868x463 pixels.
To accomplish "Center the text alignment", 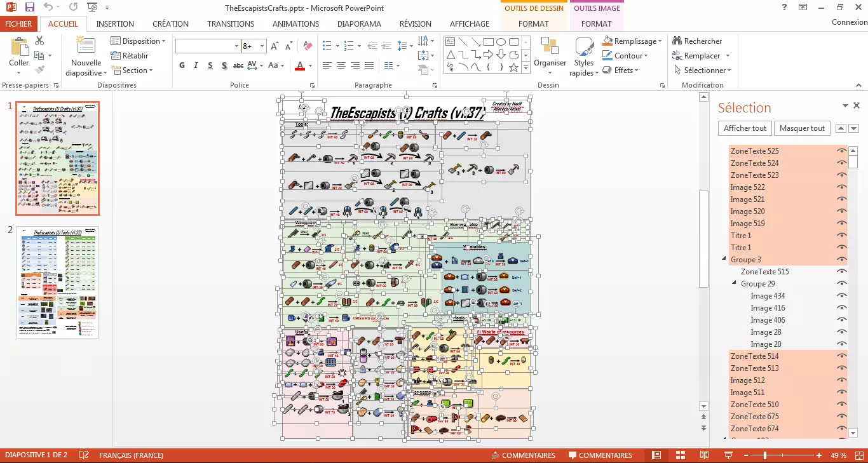I will pos(341,65).
